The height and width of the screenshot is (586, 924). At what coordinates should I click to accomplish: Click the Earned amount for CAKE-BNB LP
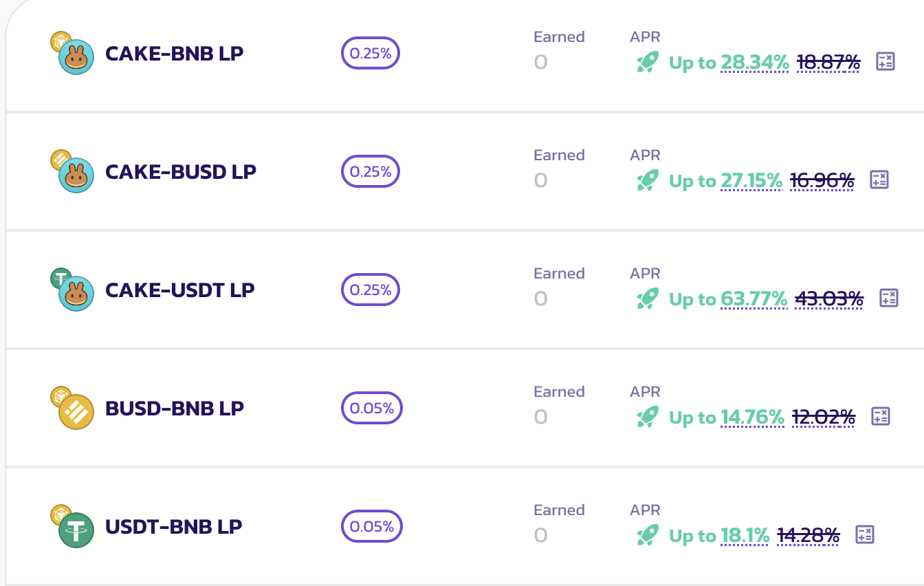[x=541, y=63]
